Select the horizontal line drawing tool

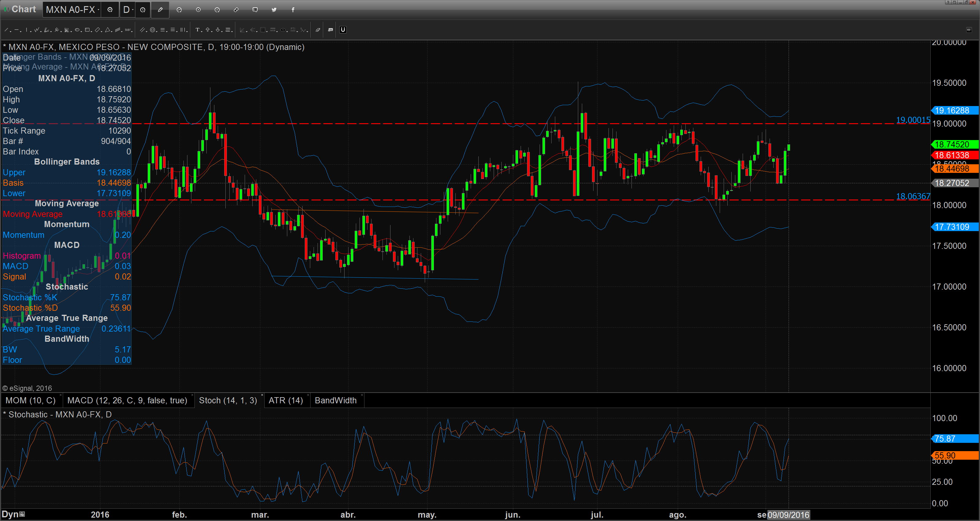(x=16, y=30)
